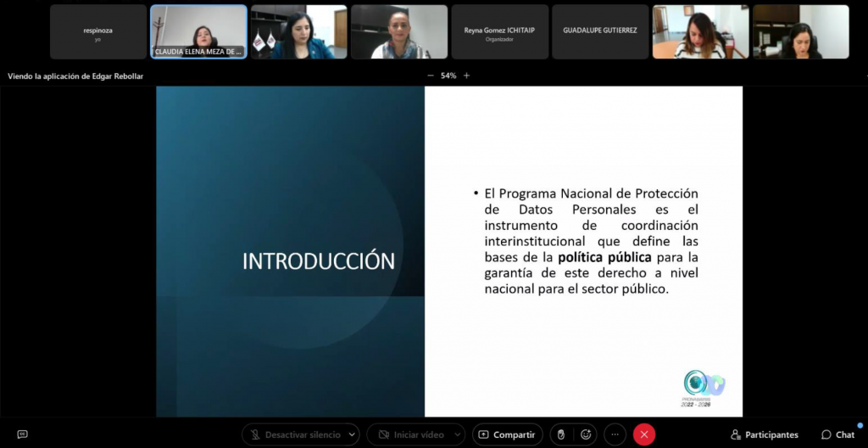Click the INTRODUCCIÓN slide heading
The height and width of the screenshot is (448, 868).
click(x=319, y=261)
